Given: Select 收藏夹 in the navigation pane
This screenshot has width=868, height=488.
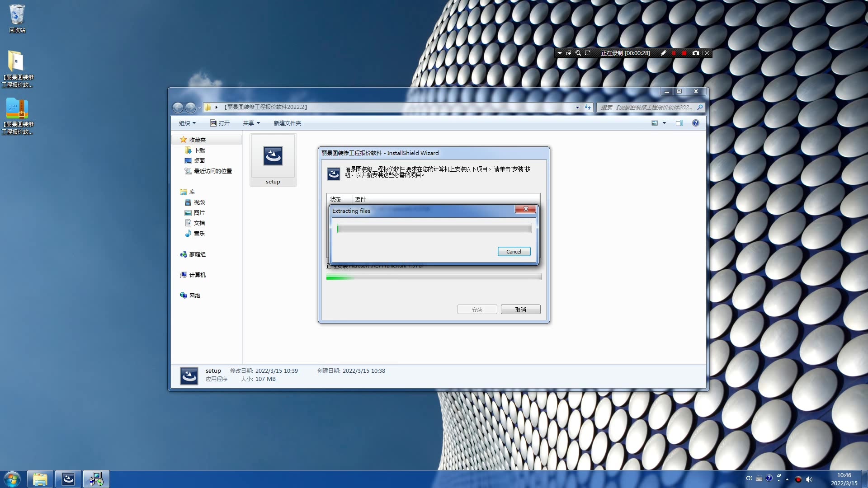Looking at the screenshot, I should pos(198,140).
